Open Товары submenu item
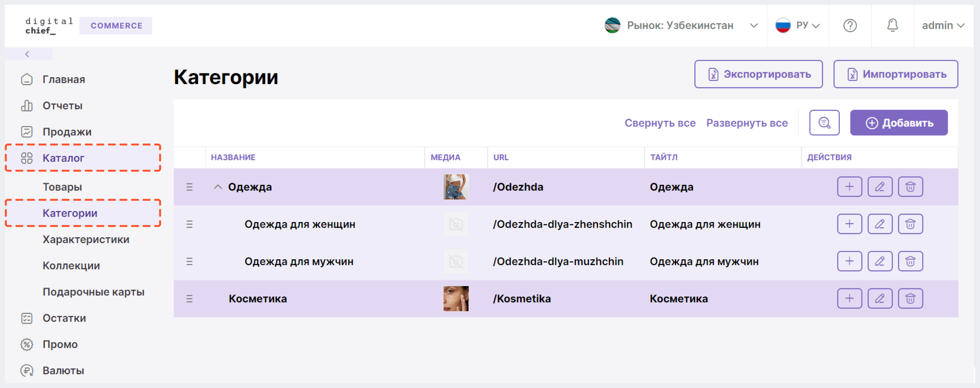 pos(62,187)
